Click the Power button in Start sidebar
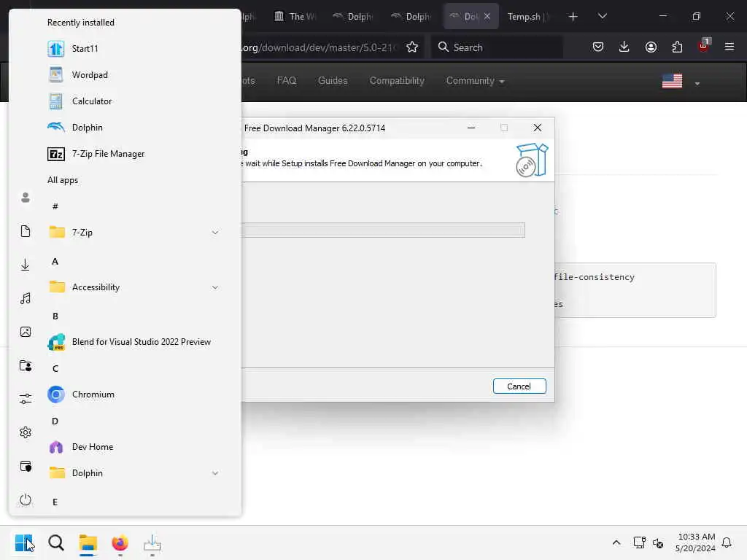Image resolution: width=747 pixels, height=560 pixels. click(26, 500)
